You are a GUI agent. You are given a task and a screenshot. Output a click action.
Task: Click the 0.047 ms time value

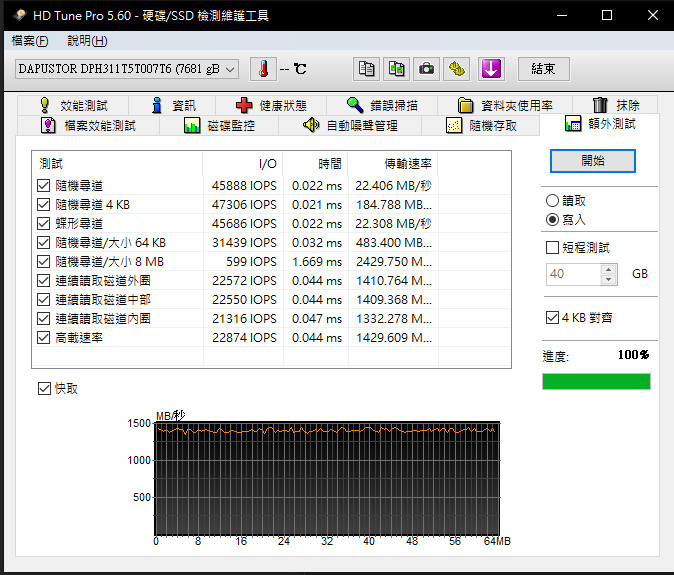[317, 318]
